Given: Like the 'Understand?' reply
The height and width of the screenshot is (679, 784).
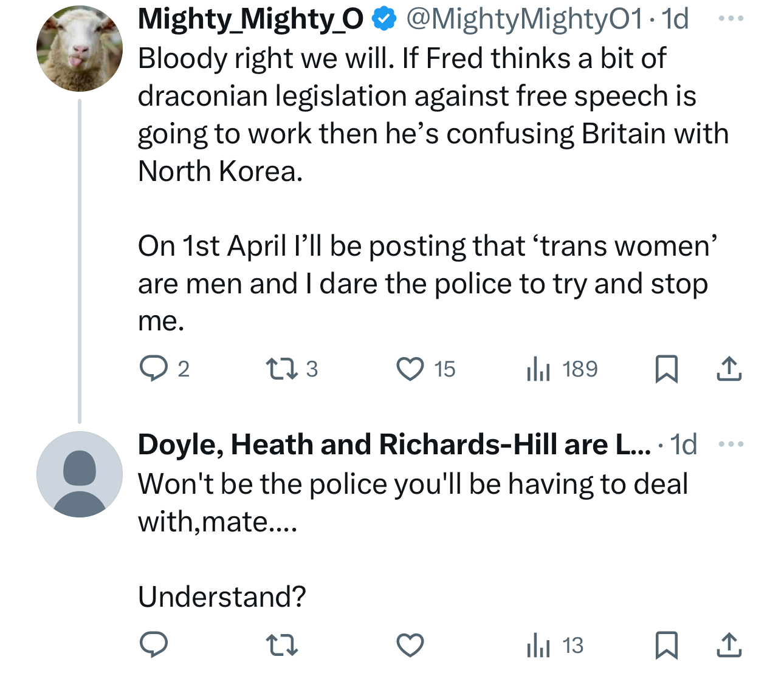Looking at the screenshot, I should [x=410, y=645].
